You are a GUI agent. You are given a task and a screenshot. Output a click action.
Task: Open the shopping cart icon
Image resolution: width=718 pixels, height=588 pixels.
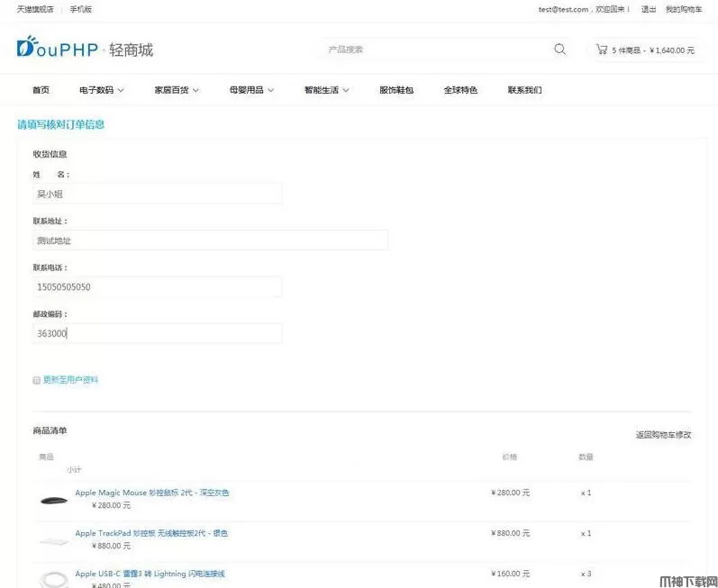601,50
